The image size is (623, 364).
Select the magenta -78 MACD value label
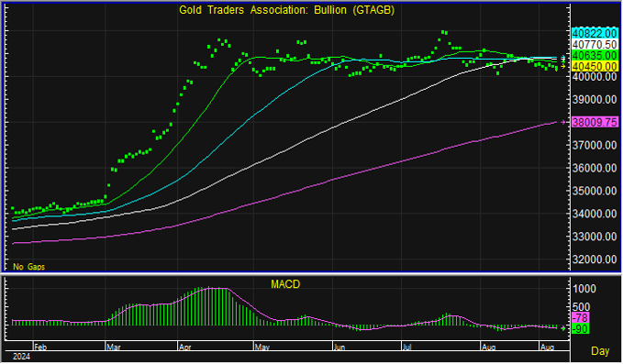tap(580, 317)
